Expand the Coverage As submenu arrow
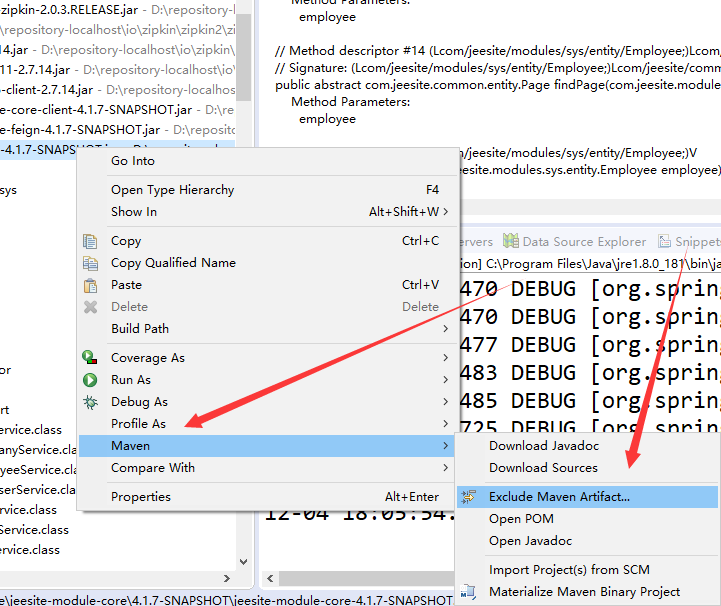Viewport: 721px width, 606px height. [446, 358]
